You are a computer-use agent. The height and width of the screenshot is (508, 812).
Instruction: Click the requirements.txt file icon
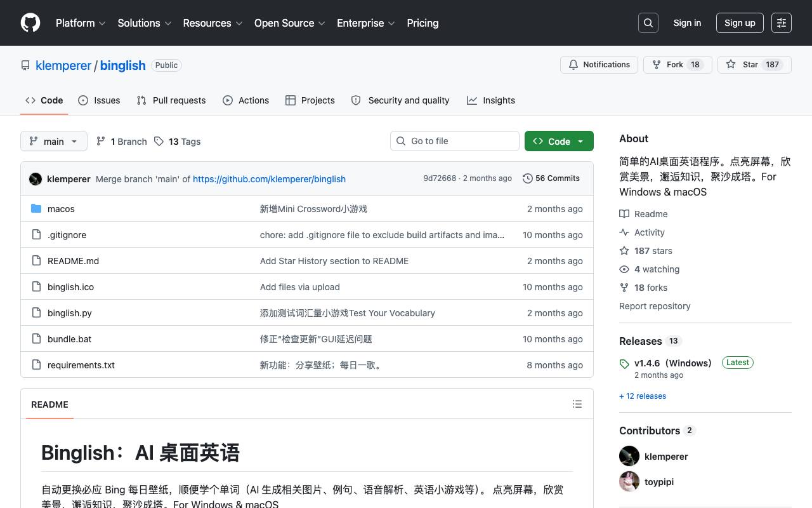tap(36, 365)
